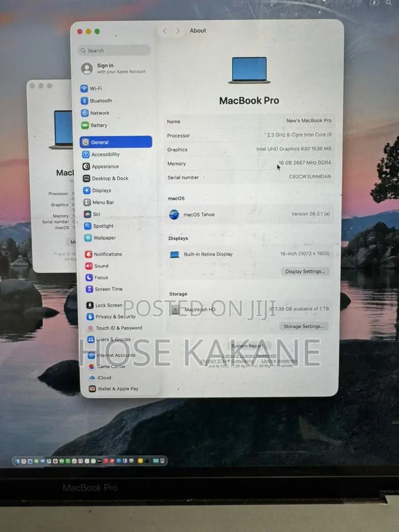Click the Search field in Settings
The height and width of the screenshot is (532, 399).
tap(114, 51)
